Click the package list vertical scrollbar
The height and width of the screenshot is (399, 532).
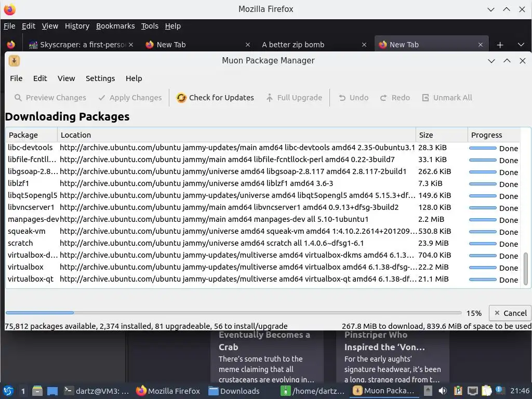click(x=526, y=269)
